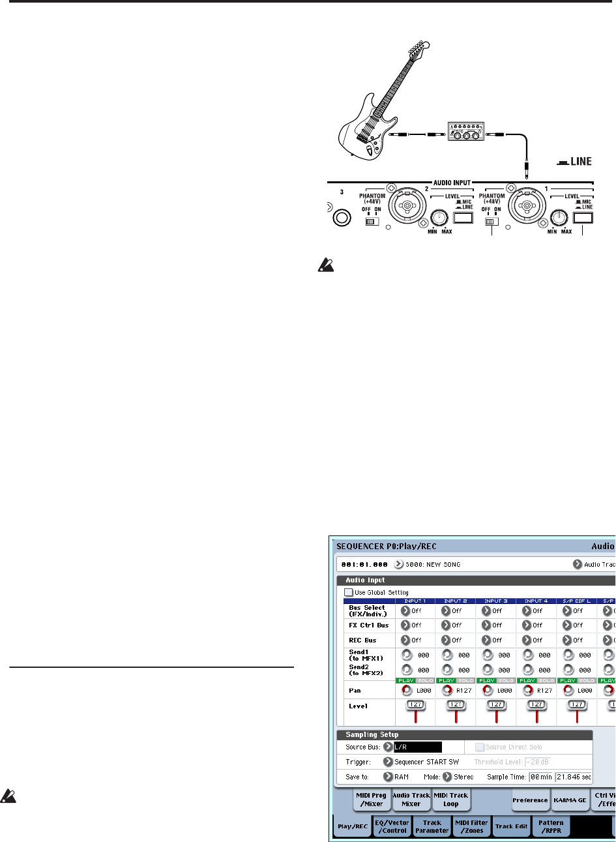The width and height of the screenshot is (616, 842).
Task: Turn the Send1 knob for INPUT 1
Action: pyautogui.click(x=407, y=655)
